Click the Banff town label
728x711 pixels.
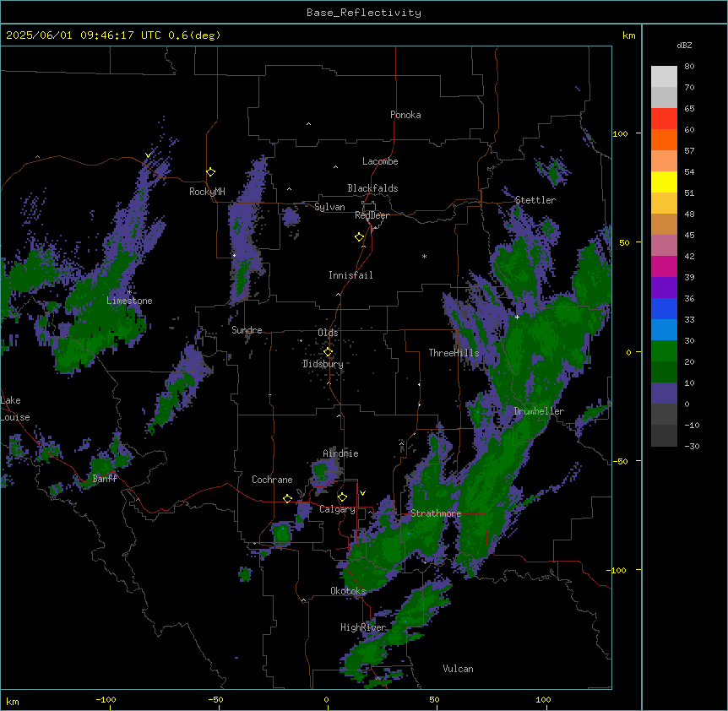click(x=105, y=479)
